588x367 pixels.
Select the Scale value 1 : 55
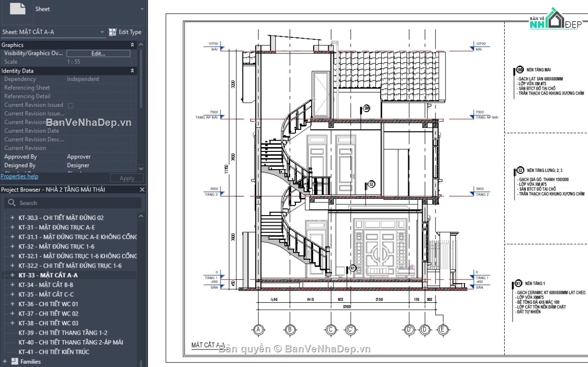tap(73, 62)
